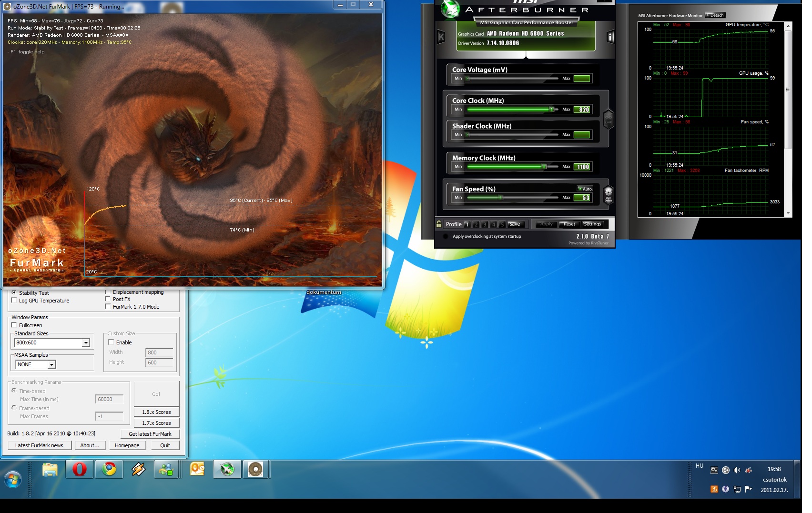The height and width of the screenshot is (513, 812).
Task: Click the FurMark Homepage button
Action: (x=127, y=445)
